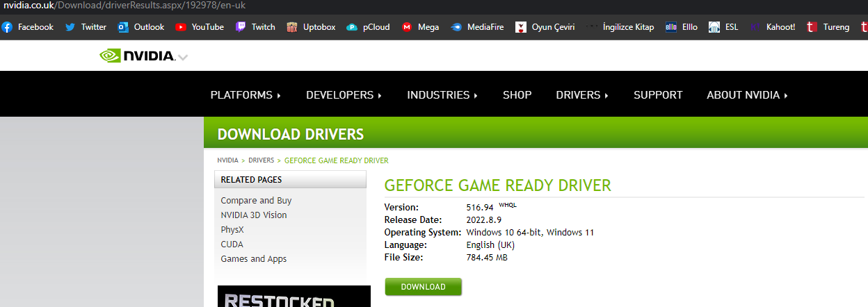The height and width of the screenshot is (307, 868).
Task: Click the GEFORCE GAME READY DRIVER title
Action: 497,185
